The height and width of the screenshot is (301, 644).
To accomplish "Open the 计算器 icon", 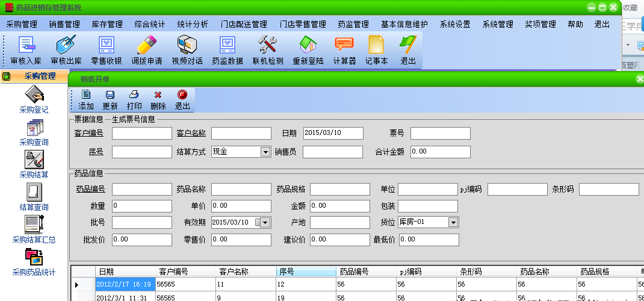I will pyautogui.click(x=344, y=51).
